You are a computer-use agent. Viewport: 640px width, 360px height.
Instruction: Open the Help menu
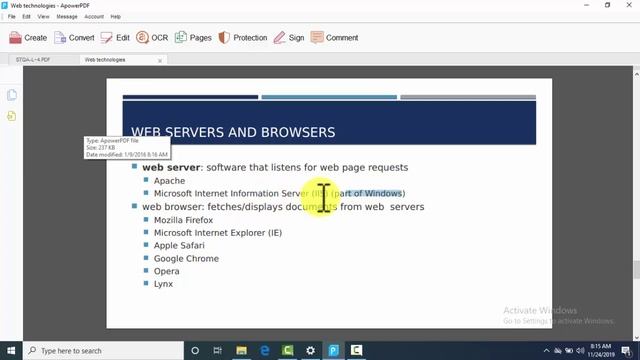point(116,17)
